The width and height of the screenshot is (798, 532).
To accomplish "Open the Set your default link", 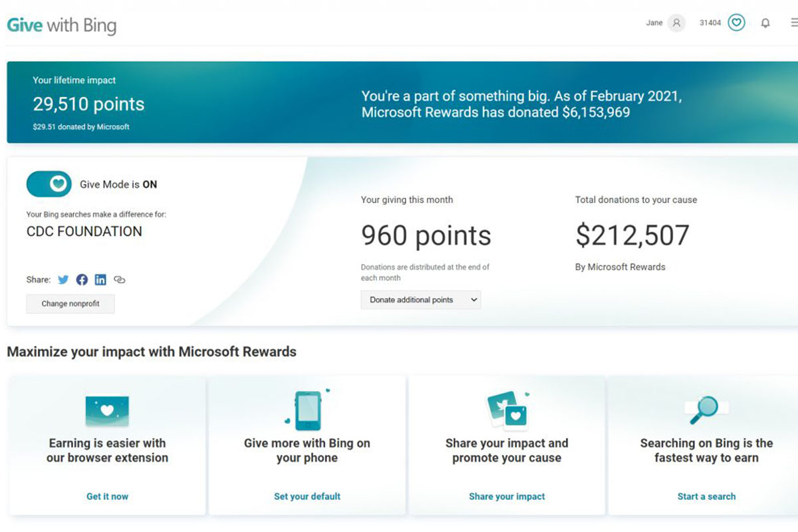I will click(x=307, y=496).
